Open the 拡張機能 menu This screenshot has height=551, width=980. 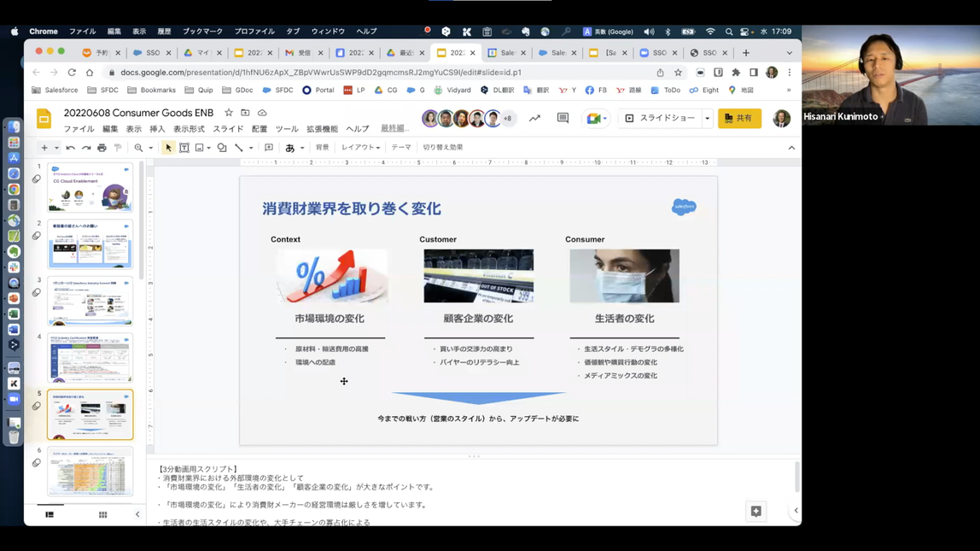(x=322, y=129)
